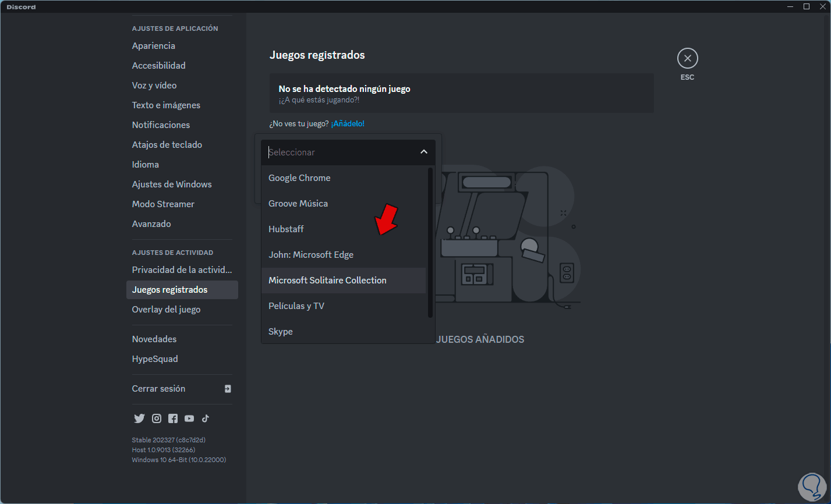Click the log out arrow icon

pos(228,389)
